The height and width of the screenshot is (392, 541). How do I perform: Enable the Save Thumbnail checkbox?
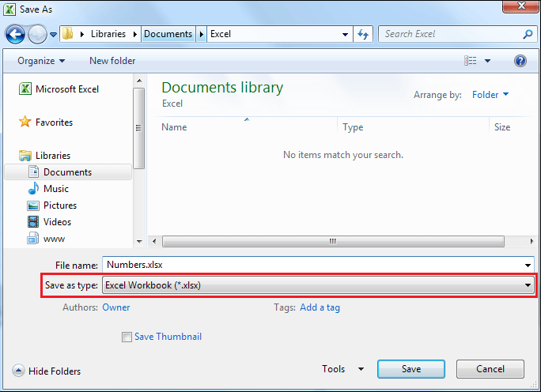[127, 337]
